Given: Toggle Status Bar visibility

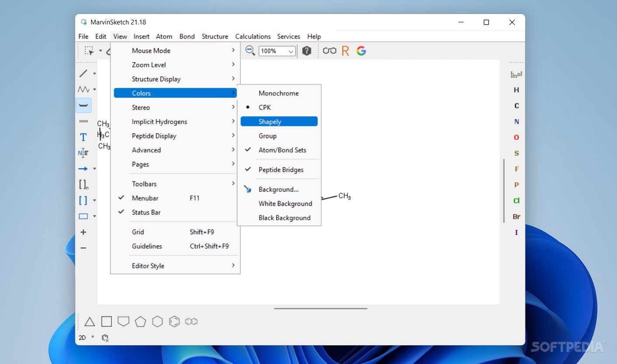Looking at the screenshot, I should (175, 212).
